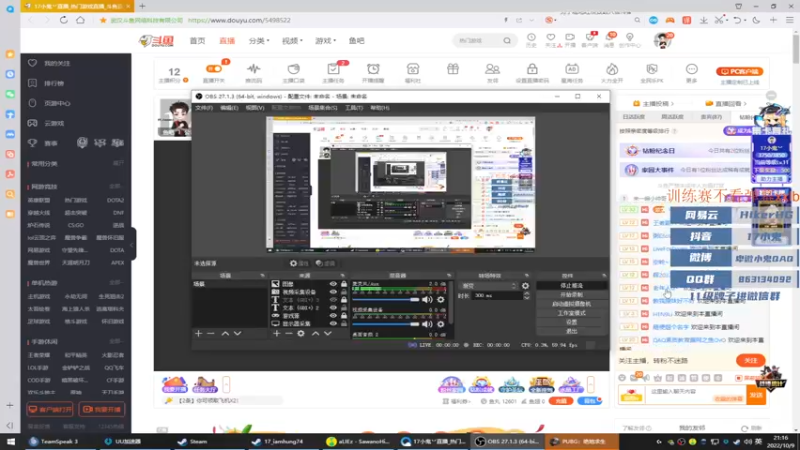This screenshot has height=450, width=800.
Task: Open the flame icon in Douyu toolbar
Action: point(612,69)
